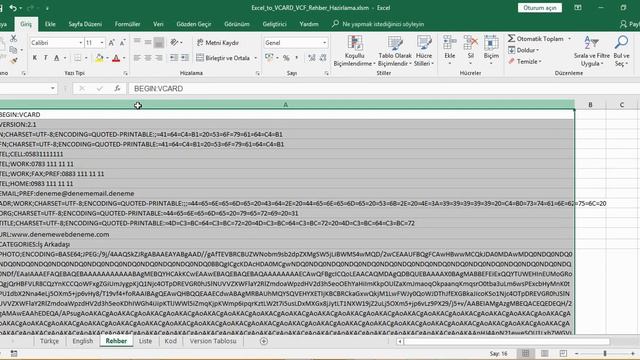Click the formula bar showing BEGIN:VCARD
The image size is (640, 360).
point(384,89)
